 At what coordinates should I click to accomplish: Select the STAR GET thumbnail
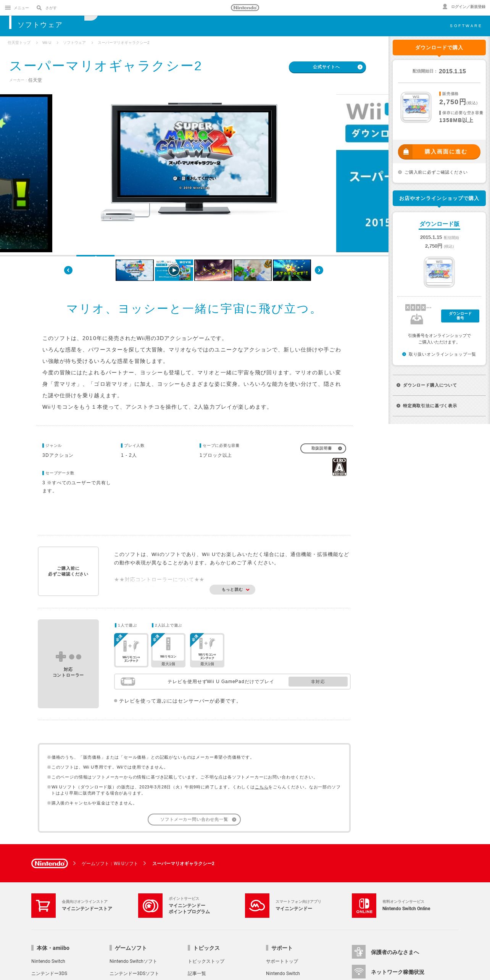292,270
